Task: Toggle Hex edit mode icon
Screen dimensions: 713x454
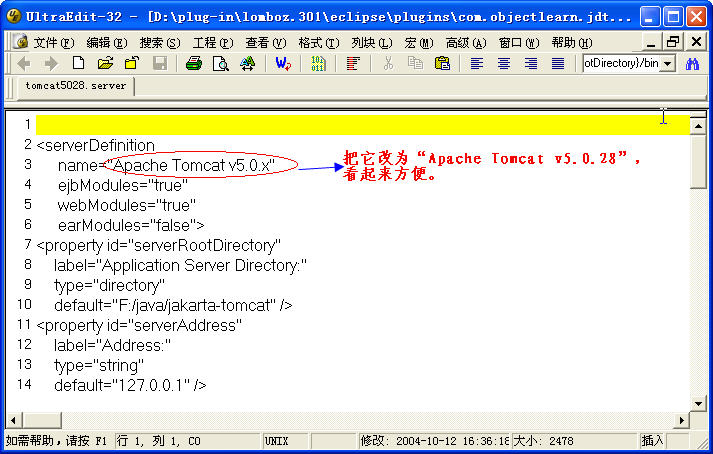Action: click(x=318, y=63)
